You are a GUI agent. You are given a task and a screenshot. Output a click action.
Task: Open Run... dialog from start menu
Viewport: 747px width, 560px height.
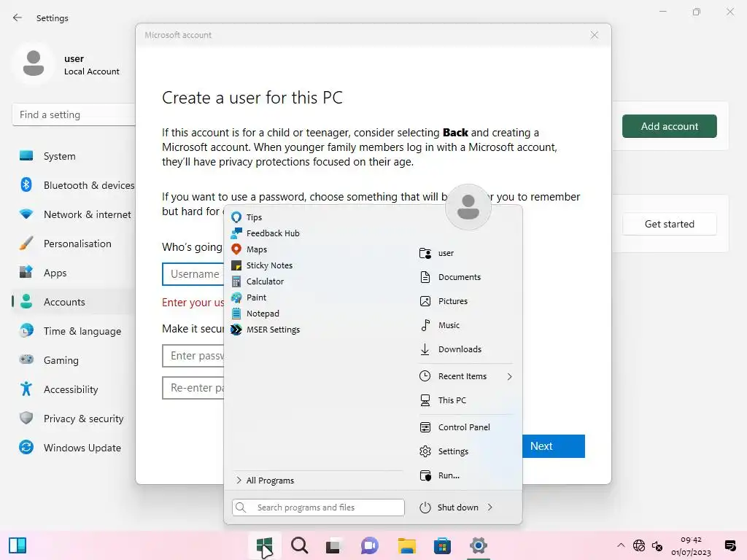tap(439, 475)
